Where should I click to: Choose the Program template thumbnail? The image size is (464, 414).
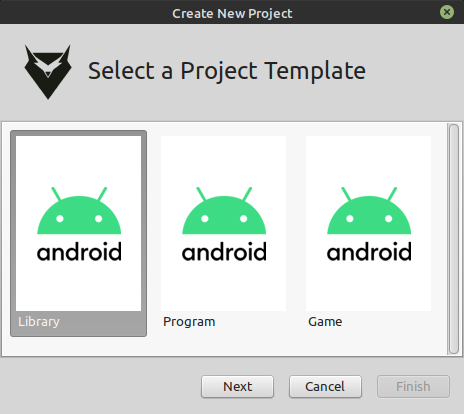[223, 223]
